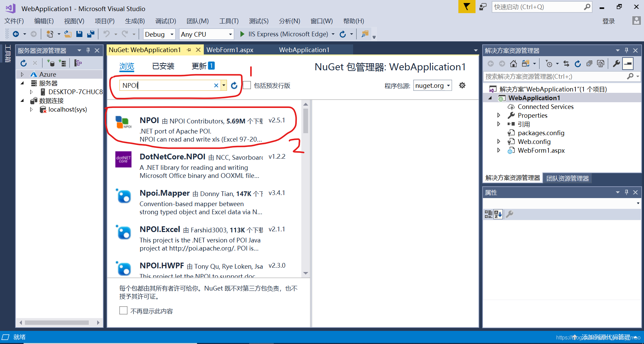644x344 pixels.
Task: Switch to the 更新 NuGet tab
Action: click(203, 66)
